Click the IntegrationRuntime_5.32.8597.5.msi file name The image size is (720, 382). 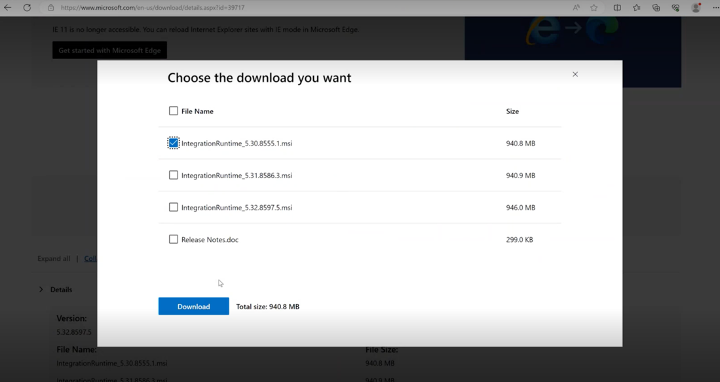tap(236, 208)
